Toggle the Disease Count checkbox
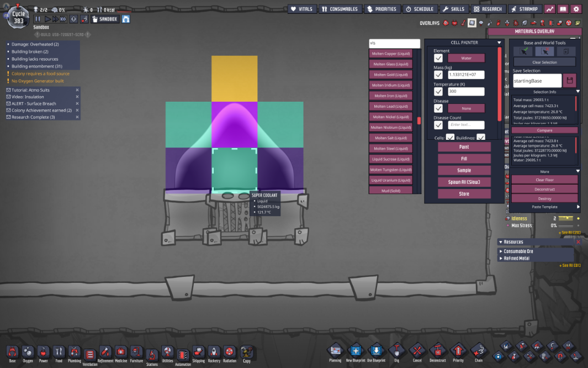 438,124
